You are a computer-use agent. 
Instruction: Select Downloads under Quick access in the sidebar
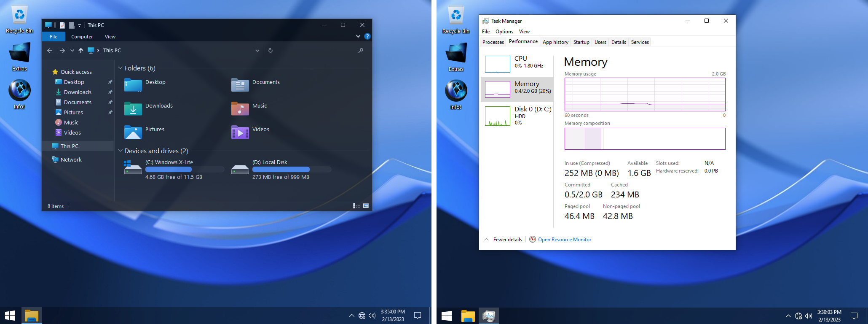click(78, 92)
